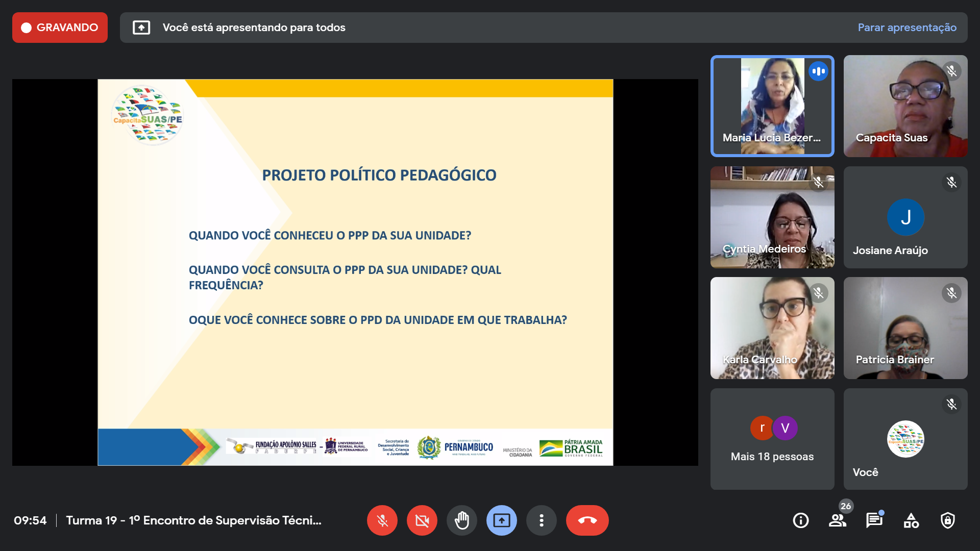The width and height of the screenshot is (980, 551).
Task: Turn on the camera button
Action: coord(422,520)
